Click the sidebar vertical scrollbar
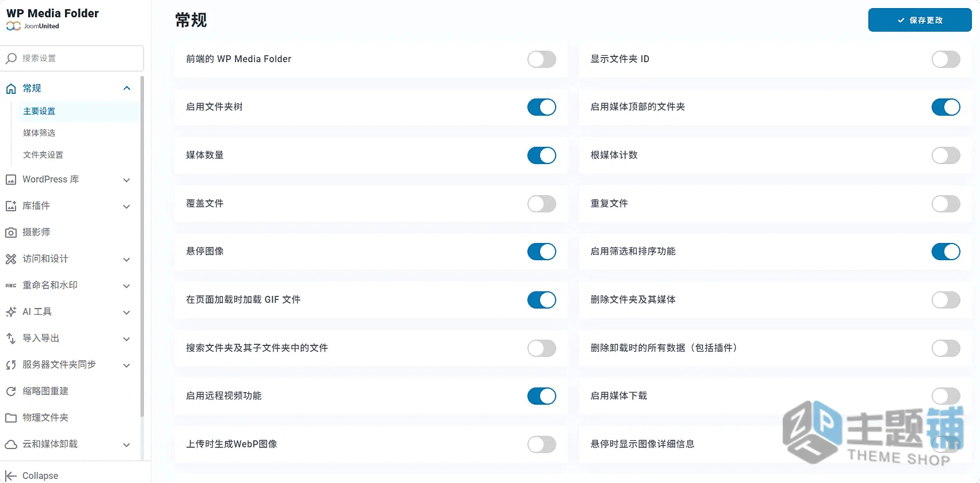The image size is (980, 483). pos(142,248)
